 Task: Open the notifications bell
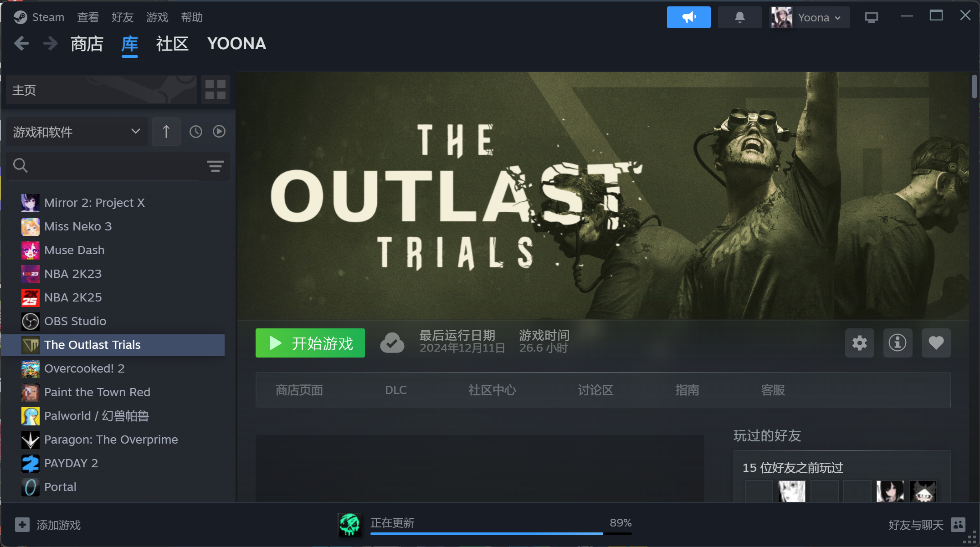point(739,17)
